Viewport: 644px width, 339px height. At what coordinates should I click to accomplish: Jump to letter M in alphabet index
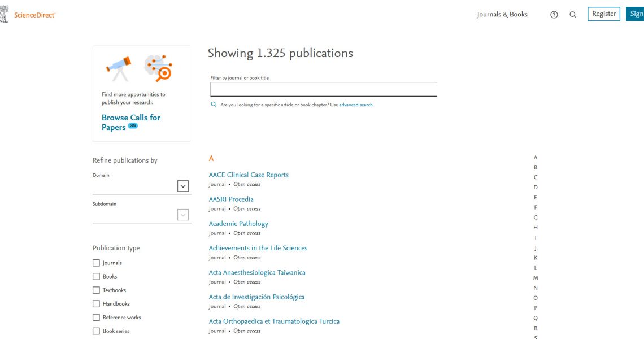536,277
